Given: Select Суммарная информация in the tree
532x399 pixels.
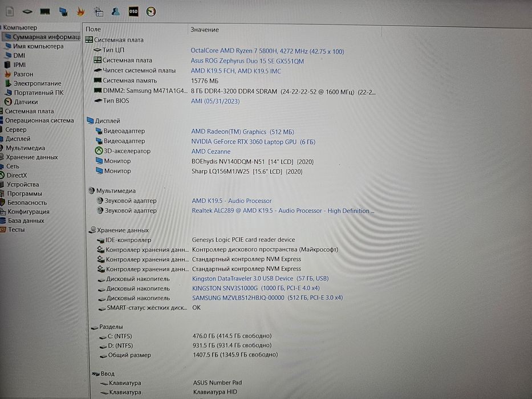Looking at the screenshot, I should tap(43, 36).
